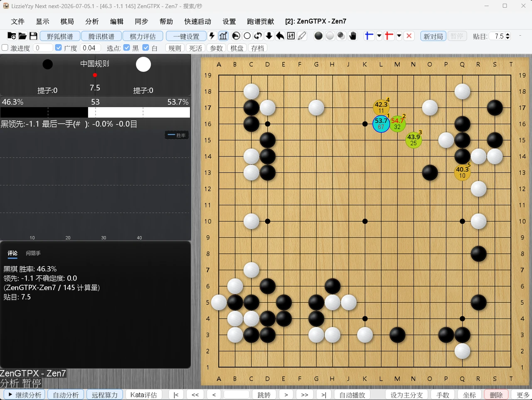532x400 pixels.
Task: Open the 分析 menu
Action: [92, 21]
